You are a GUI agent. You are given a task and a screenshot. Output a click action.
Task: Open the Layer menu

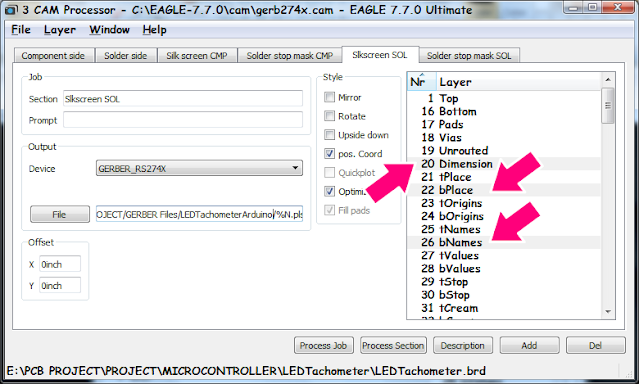click(60, 30)
